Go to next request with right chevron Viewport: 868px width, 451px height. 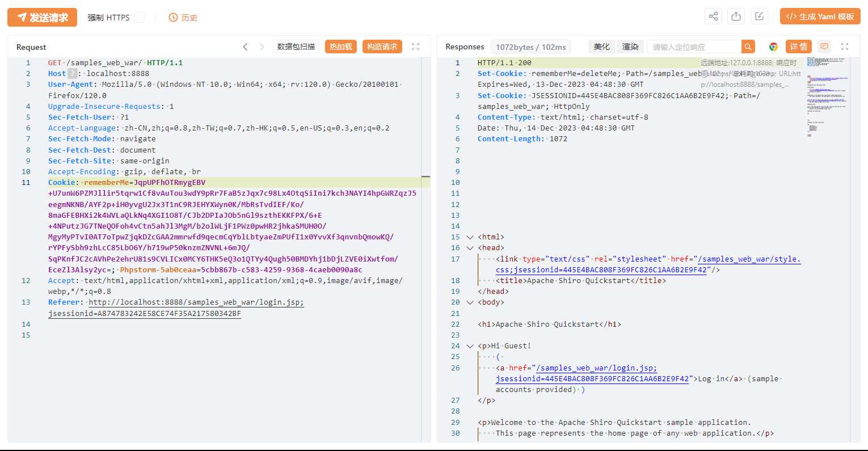262,47
